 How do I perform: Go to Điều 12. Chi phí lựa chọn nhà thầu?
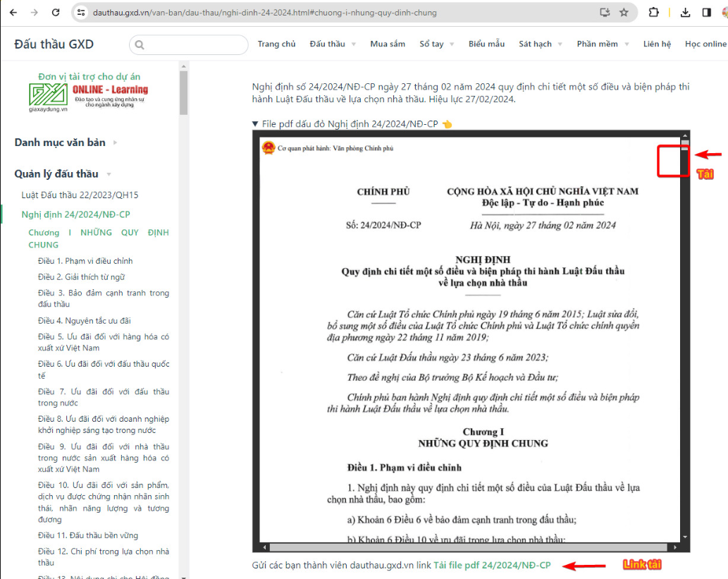coord(104,556)
